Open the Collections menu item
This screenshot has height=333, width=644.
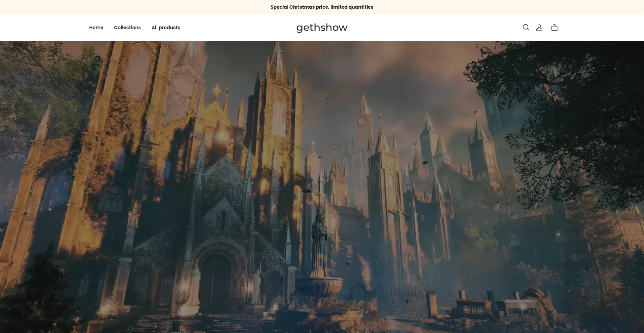pyautogui.click(x=127, y=27)
